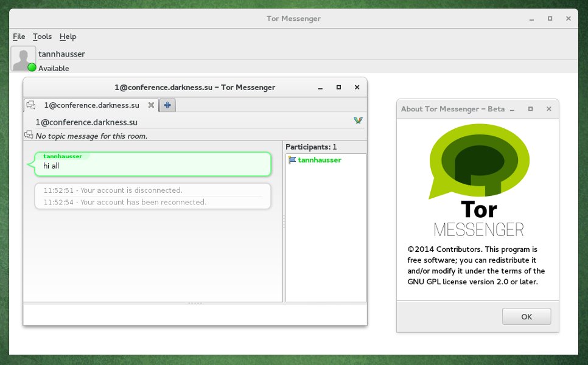This screenshot has height=365, width=588.
Task: Open the Tools menu
Action: point(42,36)
